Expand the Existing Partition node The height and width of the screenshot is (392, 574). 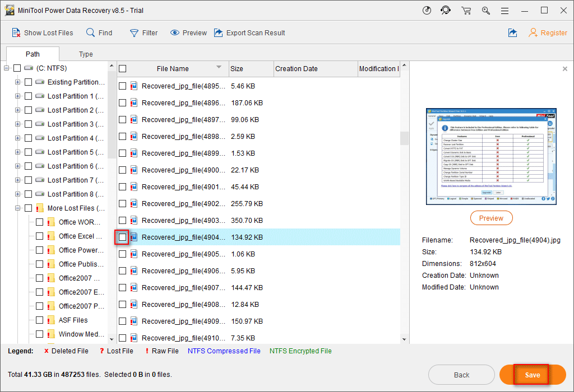coord(17,82)
